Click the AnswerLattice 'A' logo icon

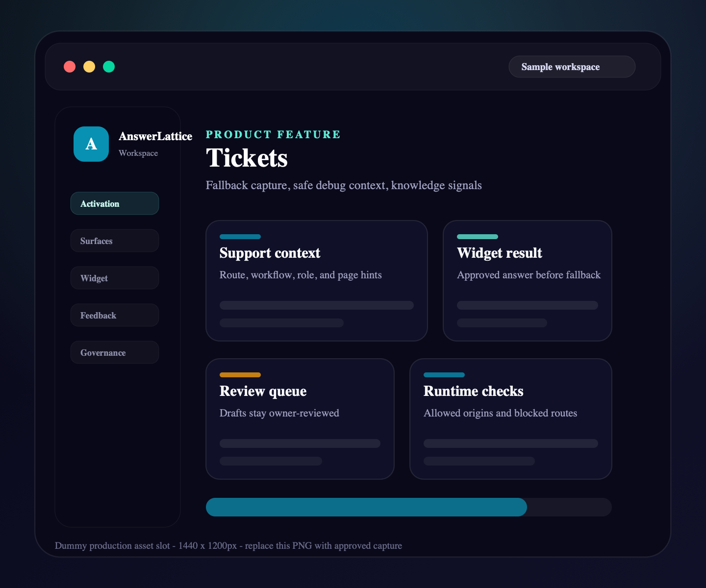tap(91, 144)
